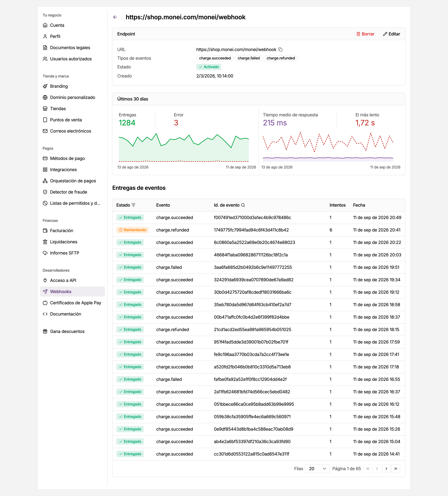Click the Acceso a API plug icon
The height and width of the screenshot is (496, 448).
click(45, 281)
